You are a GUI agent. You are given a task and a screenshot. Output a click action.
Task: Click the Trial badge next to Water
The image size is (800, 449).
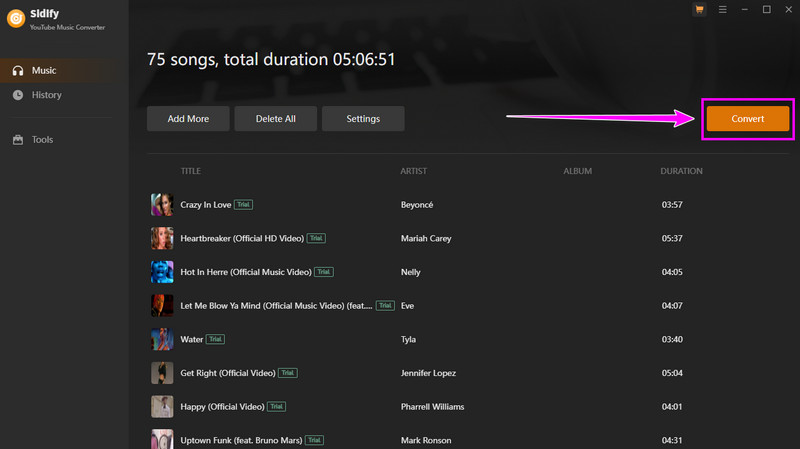coord(215,339)
